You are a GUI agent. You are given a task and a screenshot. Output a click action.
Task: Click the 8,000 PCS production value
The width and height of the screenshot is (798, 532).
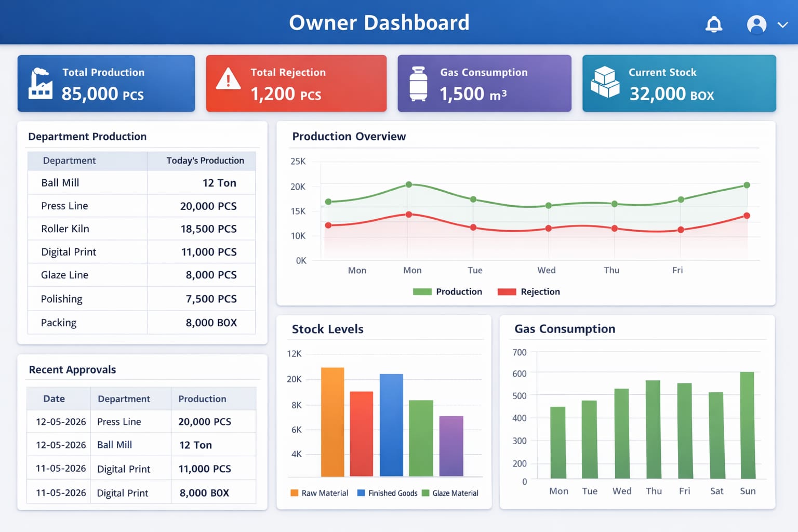tap(211, 275)
